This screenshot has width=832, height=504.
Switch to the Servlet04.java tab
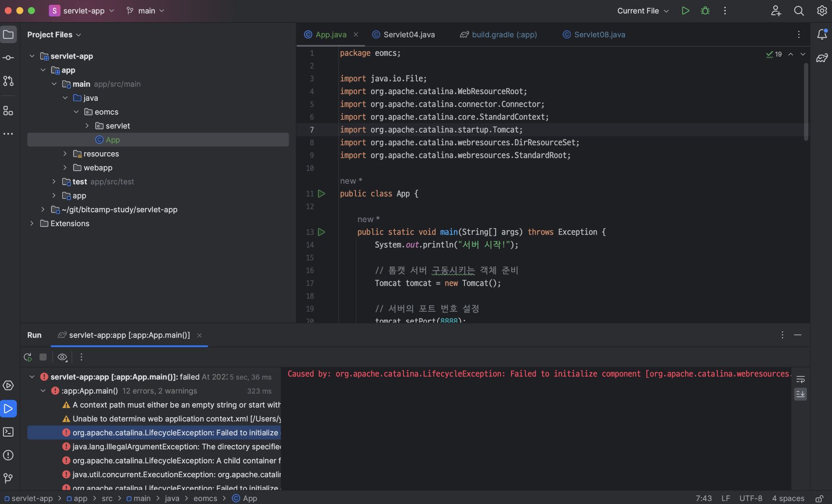pos(409,35)
